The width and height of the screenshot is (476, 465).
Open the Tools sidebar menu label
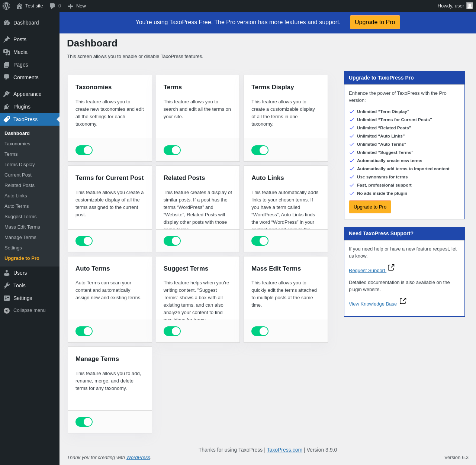(x=19, y=285)
